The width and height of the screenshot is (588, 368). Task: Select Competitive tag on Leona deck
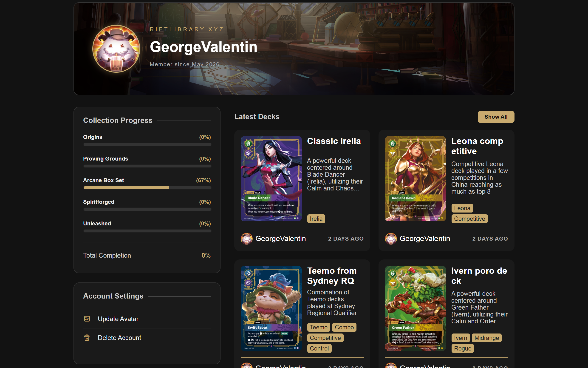(469, 219)
